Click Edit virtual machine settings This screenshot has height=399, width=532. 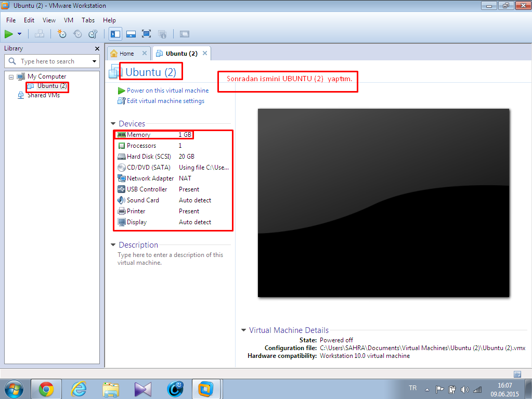tap(165, 101)
